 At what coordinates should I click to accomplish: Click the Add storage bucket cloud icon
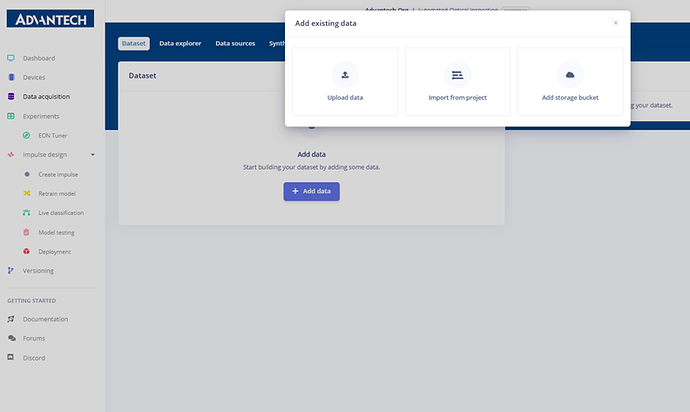[x=570, y=75]
